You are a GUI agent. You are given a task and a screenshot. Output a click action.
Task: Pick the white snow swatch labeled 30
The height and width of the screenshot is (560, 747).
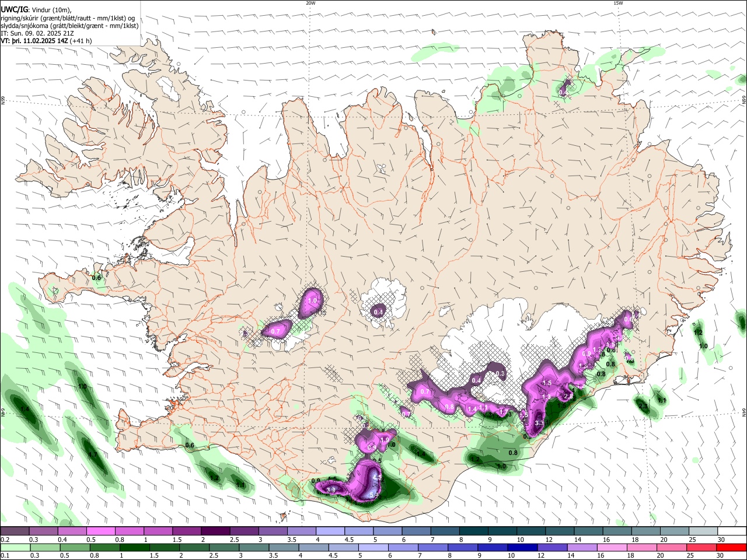[x=732, y=531]
